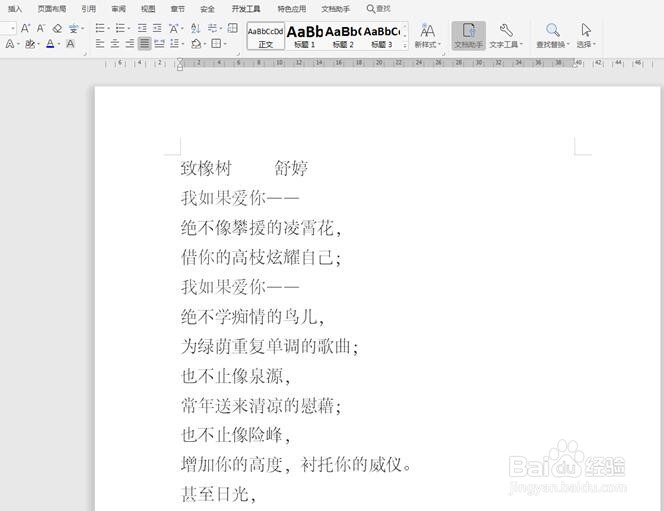Increase the paragraph indent
The image size is (664, 511).
pos(157,28)
